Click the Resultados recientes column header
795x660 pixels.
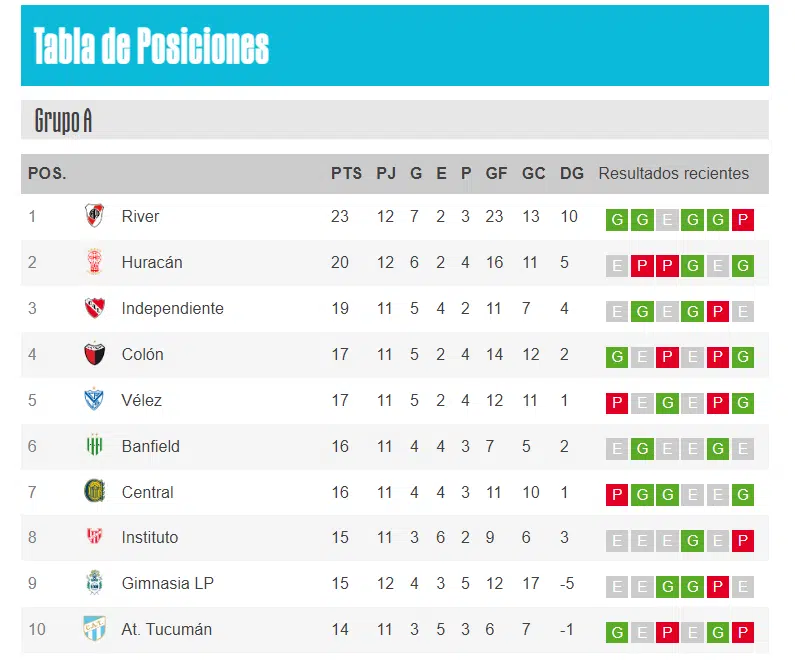tap(673, 173)
